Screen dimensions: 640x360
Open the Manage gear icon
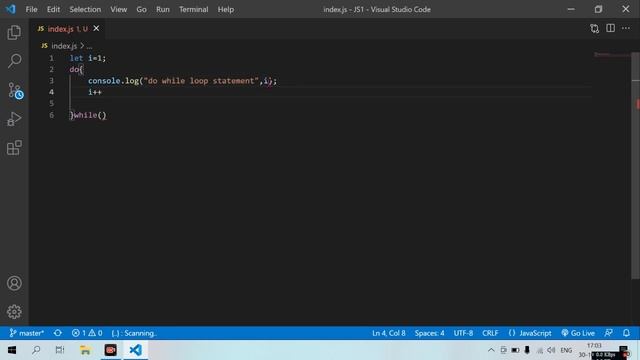pyautogui.click(x=14, y=311)
